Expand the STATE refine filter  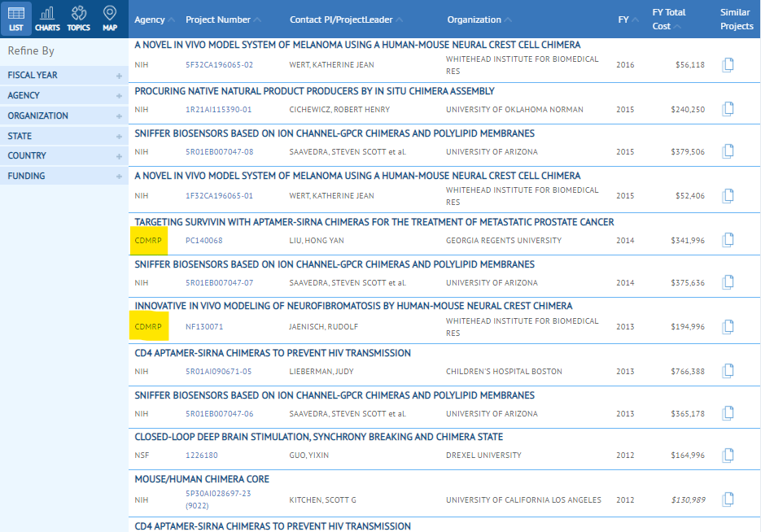point(64,137)
